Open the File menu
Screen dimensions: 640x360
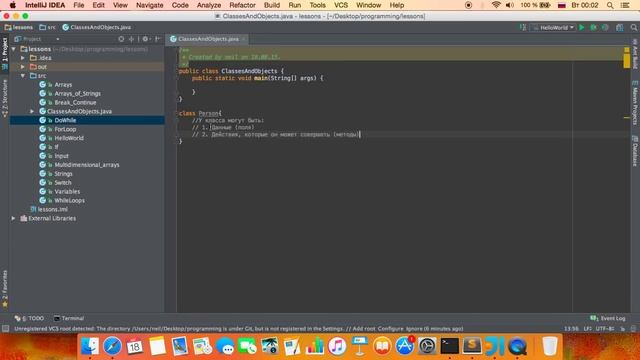[x=78, y=5]
